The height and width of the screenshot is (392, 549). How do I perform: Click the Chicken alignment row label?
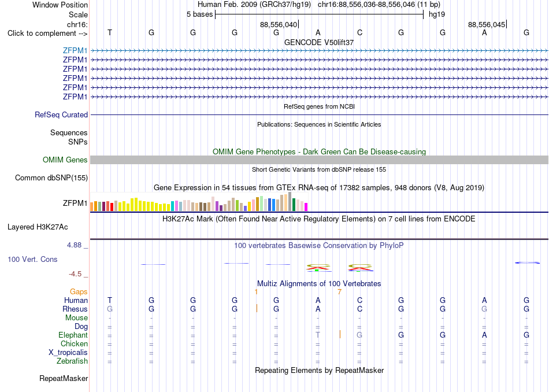pos(74,344)
